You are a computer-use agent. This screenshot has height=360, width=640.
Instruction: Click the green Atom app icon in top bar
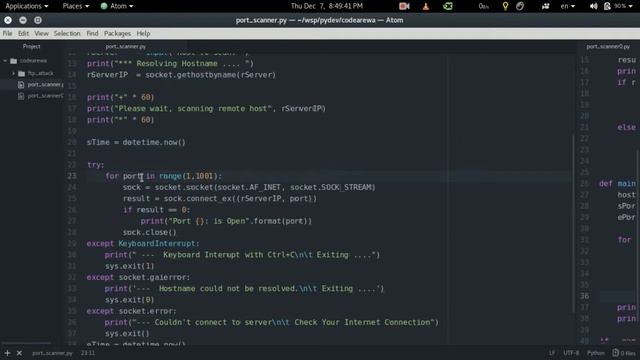pos(104,6)
